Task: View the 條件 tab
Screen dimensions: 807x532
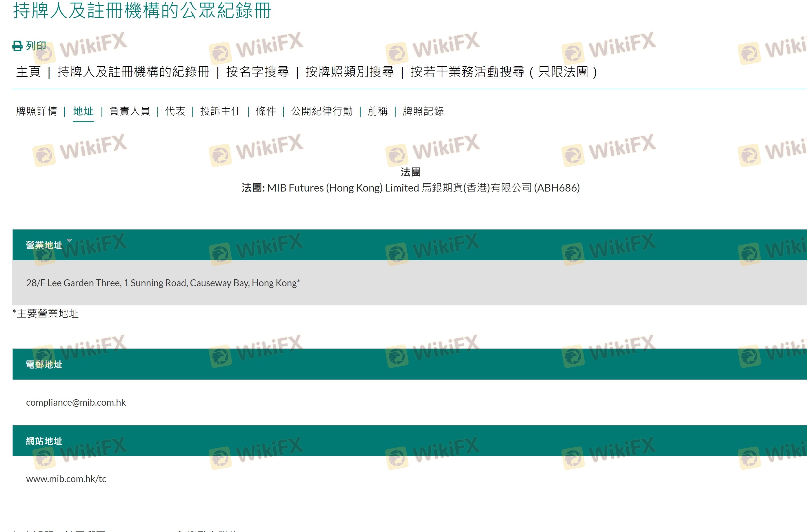Action: tap(266, 111)
